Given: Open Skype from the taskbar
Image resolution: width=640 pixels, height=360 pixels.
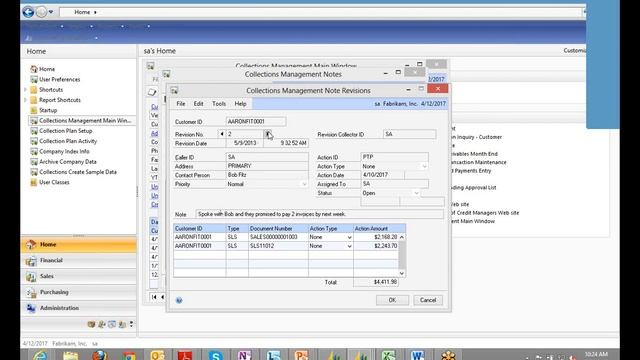Looking at the screenshot, I should (x=215, y=355).
